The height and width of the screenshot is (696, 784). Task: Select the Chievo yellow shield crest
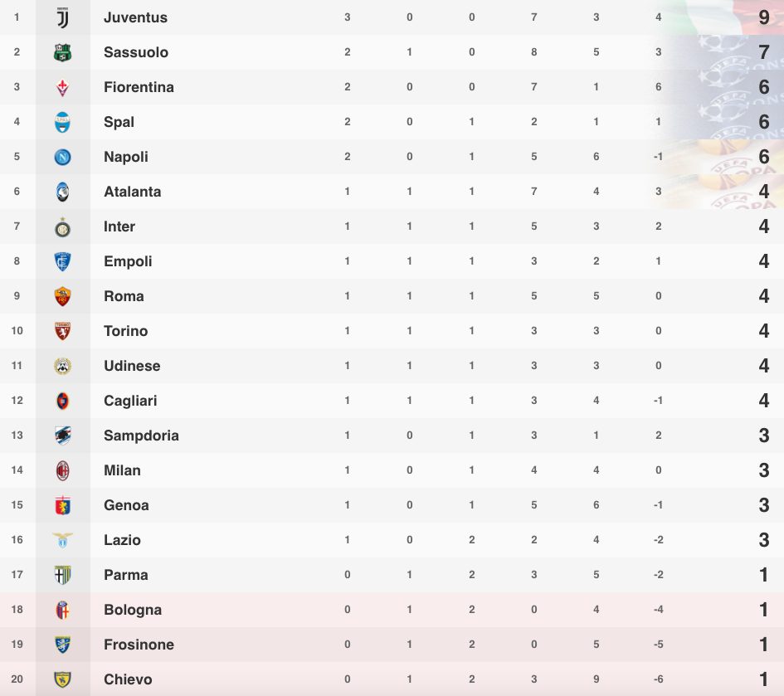[x=62, y=679]
